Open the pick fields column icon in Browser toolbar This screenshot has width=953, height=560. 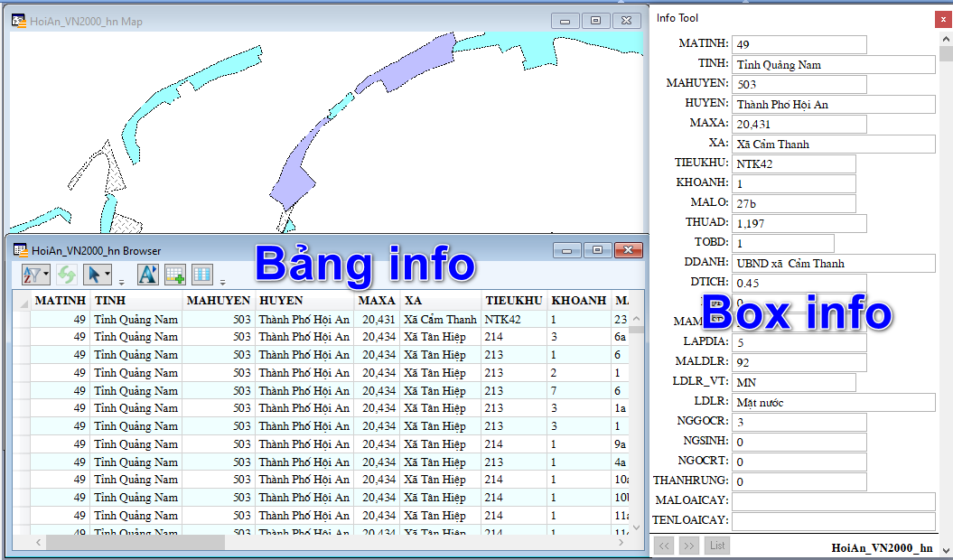coord(201,275)
